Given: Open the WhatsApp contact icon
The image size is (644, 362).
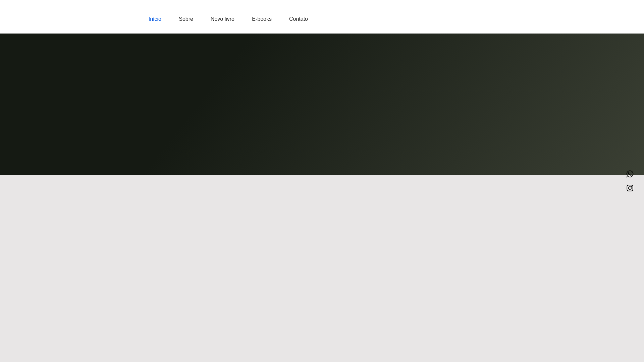Looking at the screenshot, I should pos(630,174).
